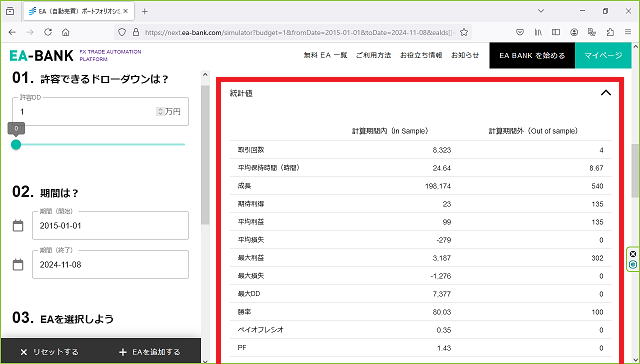
Task: Click the PF value 1.43
Action: tap(444, 348)
